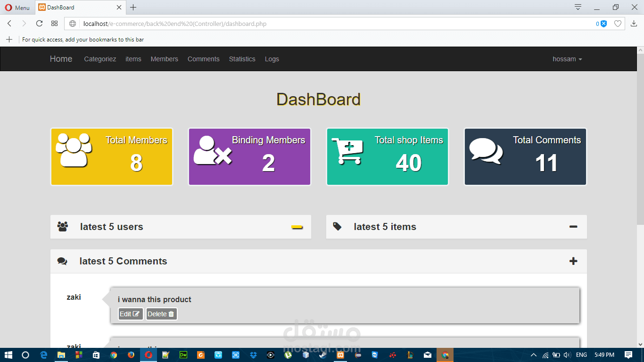Go forward to next page
644x362 pixels.
pos(24,24)
